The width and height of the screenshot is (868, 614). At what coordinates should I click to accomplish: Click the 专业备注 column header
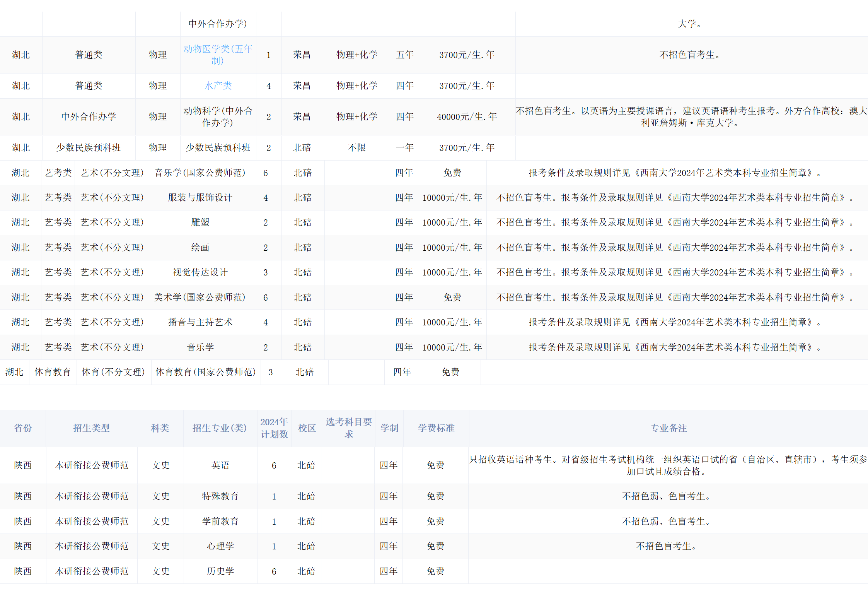pyautogui.click(x=668, y=428)
